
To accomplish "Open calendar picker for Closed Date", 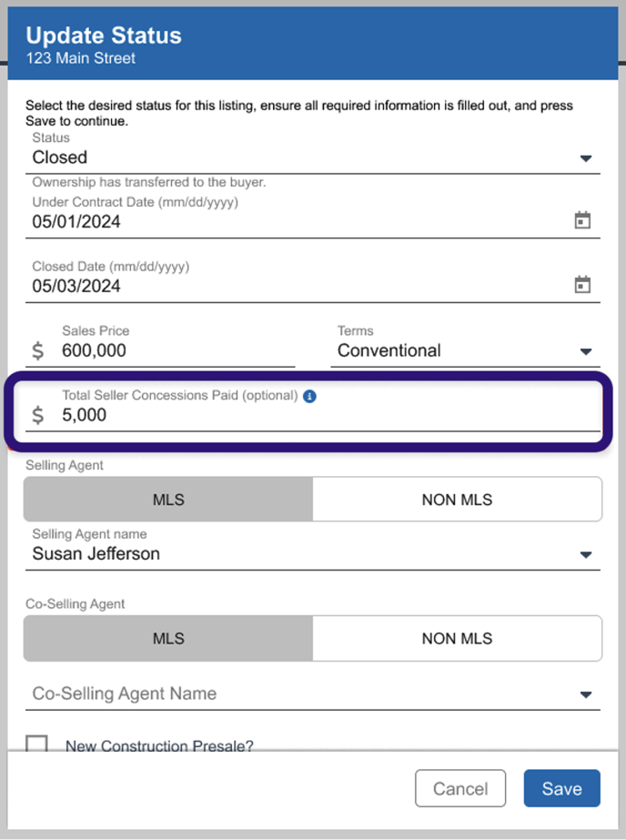I will click(582, 285).
